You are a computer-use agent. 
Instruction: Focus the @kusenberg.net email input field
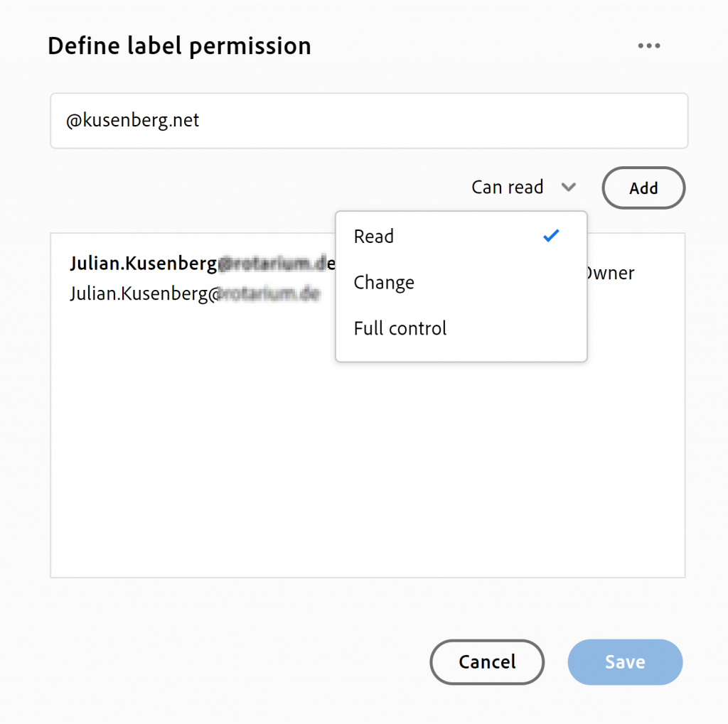(368, 121)
